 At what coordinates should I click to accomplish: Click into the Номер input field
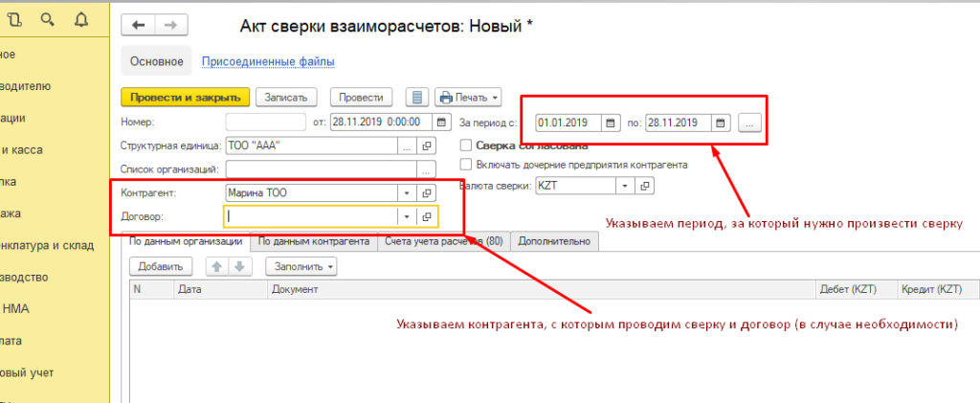tap(265, 122)
